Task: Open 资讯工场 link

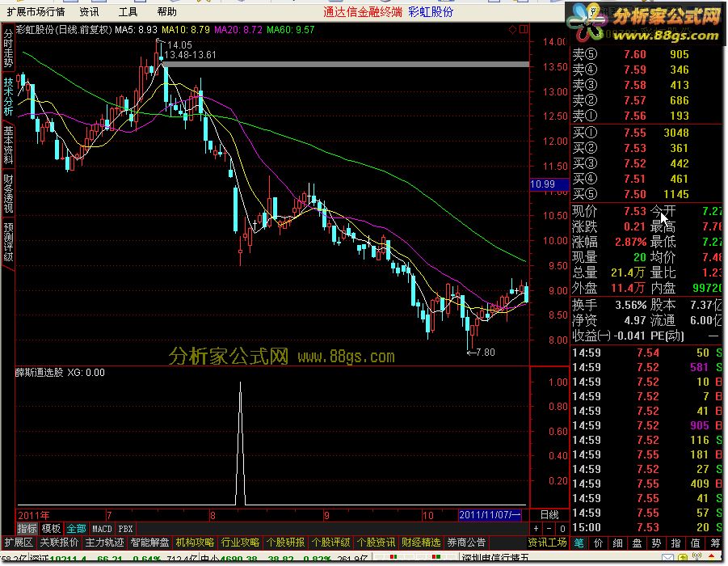Action: pyautogui.click(x=547, y=543)
